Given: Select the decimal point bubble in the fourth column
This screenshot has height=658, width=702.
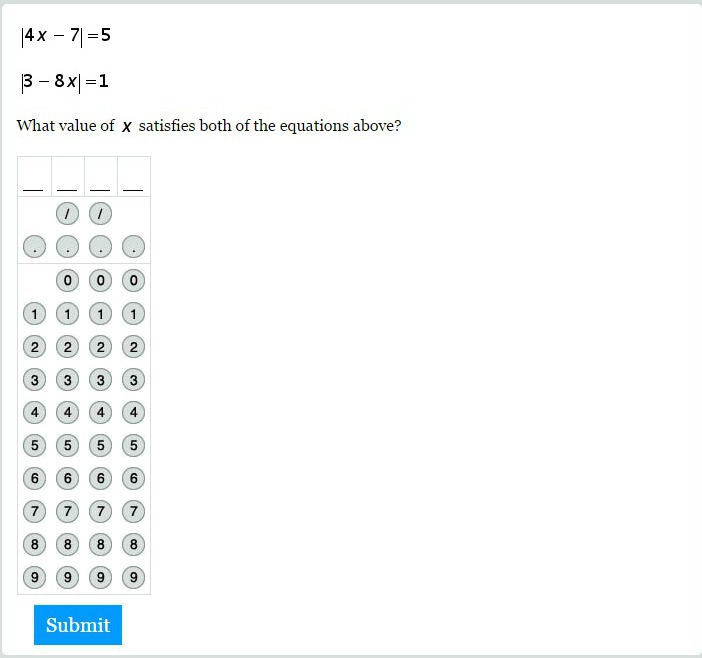Looking at the screenshot, I should (133, 247).
